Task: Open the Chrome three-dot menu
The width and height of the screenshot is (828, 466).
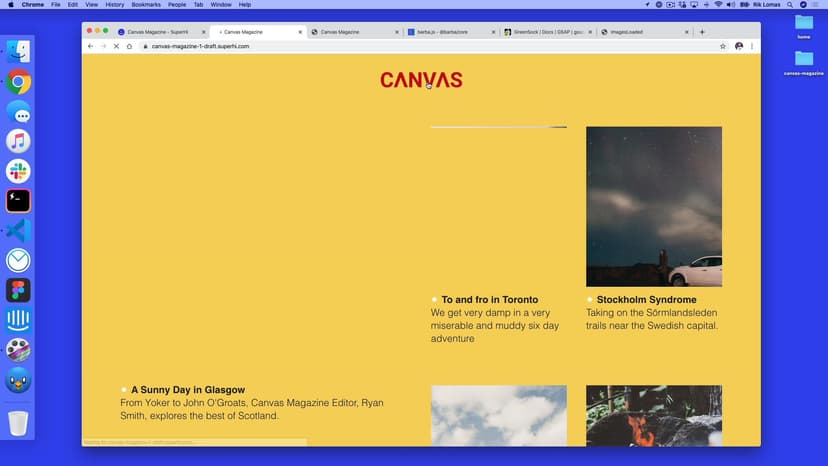Action: click(x=752, y=46)
